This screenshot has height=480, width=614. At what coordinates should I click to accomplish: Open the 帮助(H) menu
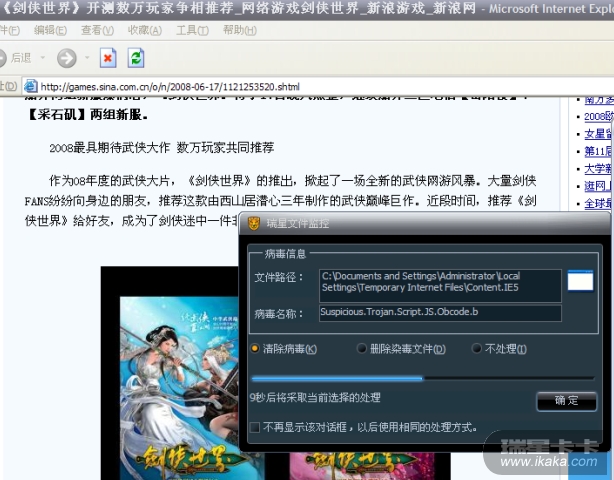tap(240, 30)
